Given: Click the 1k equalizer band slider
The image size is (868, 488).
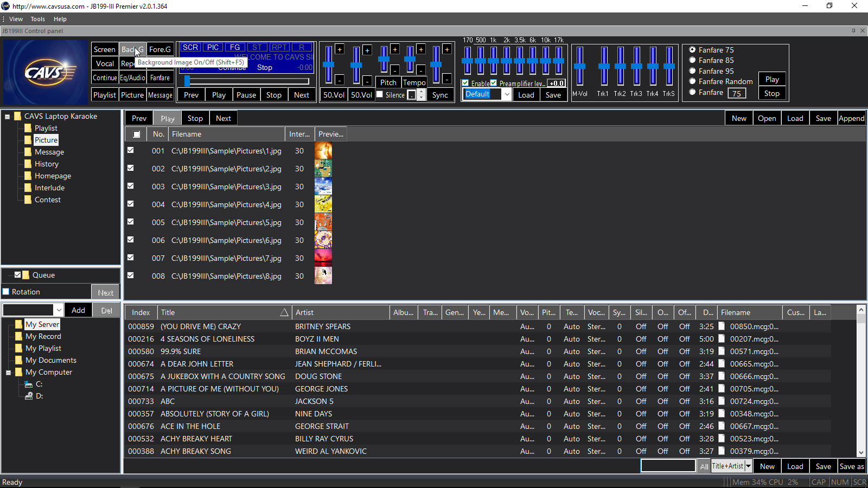Looking at the screenshot, I should pos(493,60).
